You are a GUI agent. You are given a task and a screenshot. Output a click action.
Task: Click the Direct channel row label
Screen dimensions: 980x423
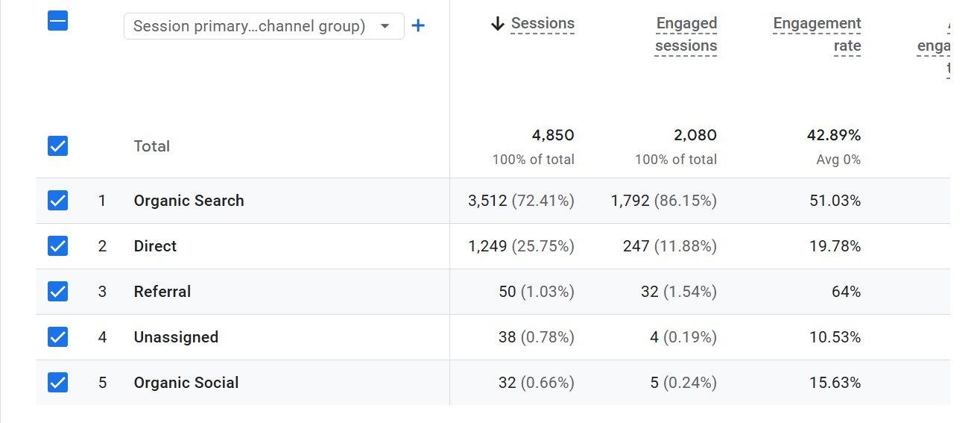pos(155,246)
